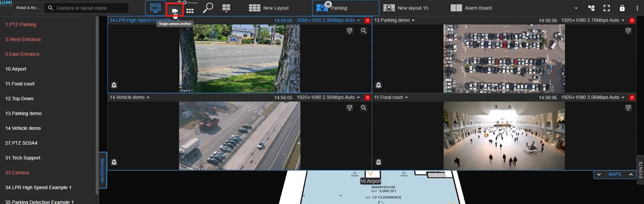Screen dimensions: 644x204
Task: Open the layouts grid dropdown in toolbar
Action: (x=226, y=8)
